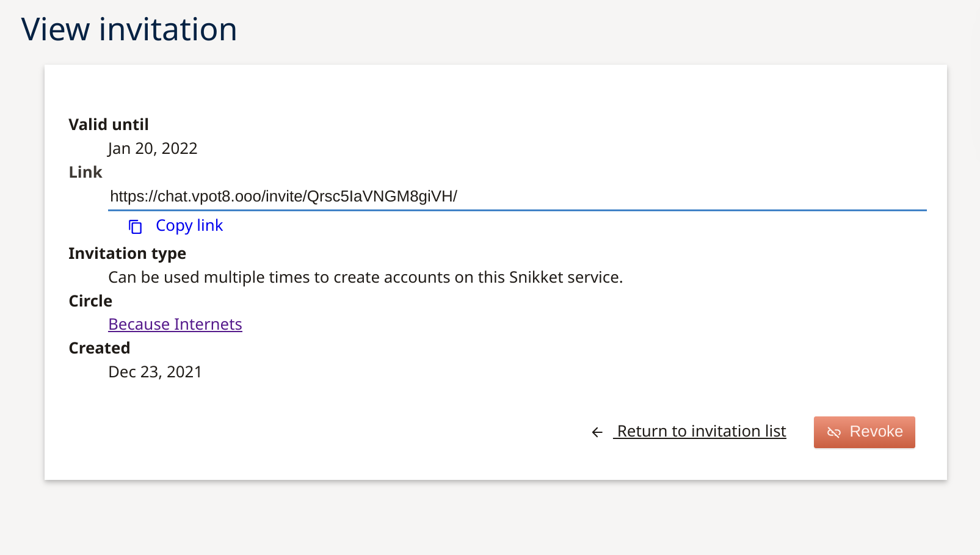Viewport: 980px width, 555px height.
Task: Click the Copy link text
Action: [x=189, y=226]
